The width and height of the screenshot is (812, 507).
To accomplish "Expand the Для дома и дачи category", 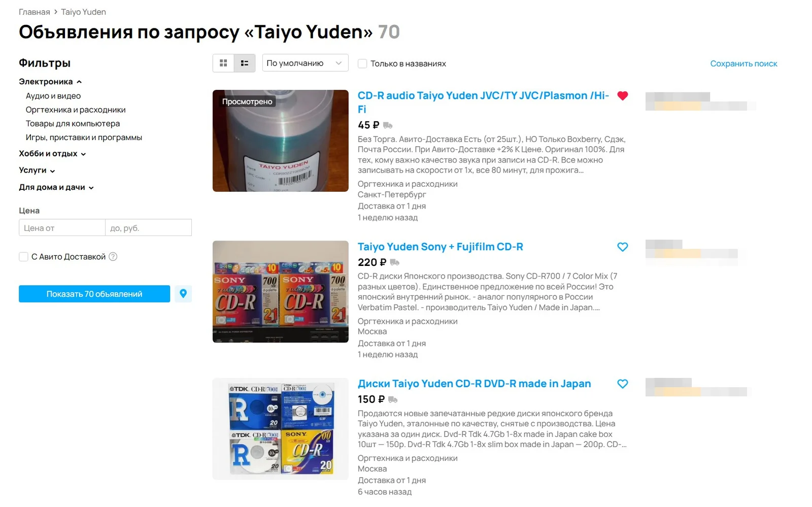I will click(x=56, y=187).
